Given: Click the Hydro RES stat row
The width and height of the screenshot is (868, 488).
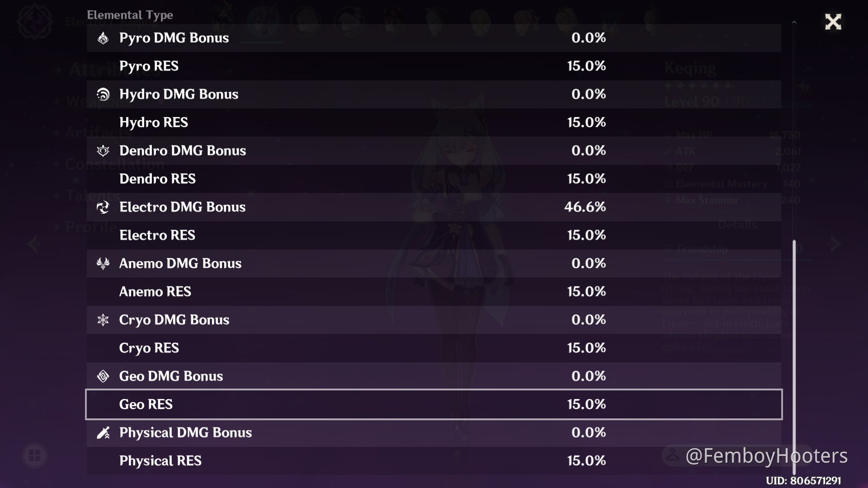Looking at the screenshot, I should [x=433, y=122].
